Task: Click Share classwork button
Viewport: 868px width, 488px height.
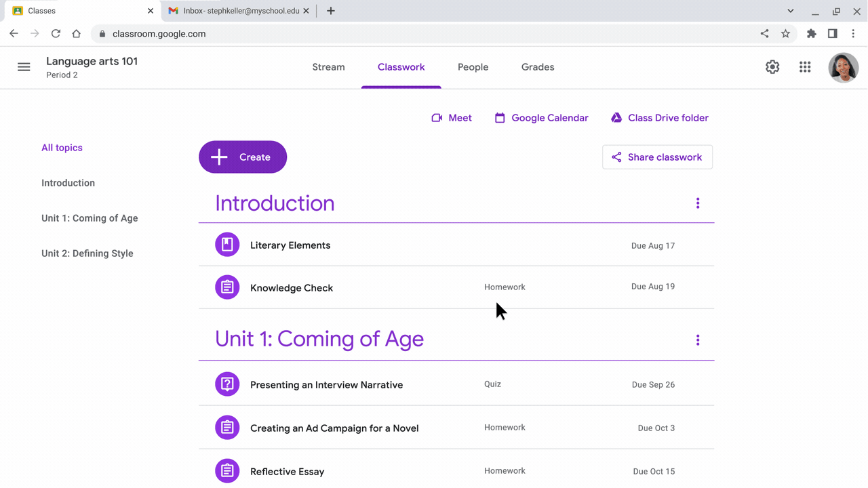Action: pos(657,157)
